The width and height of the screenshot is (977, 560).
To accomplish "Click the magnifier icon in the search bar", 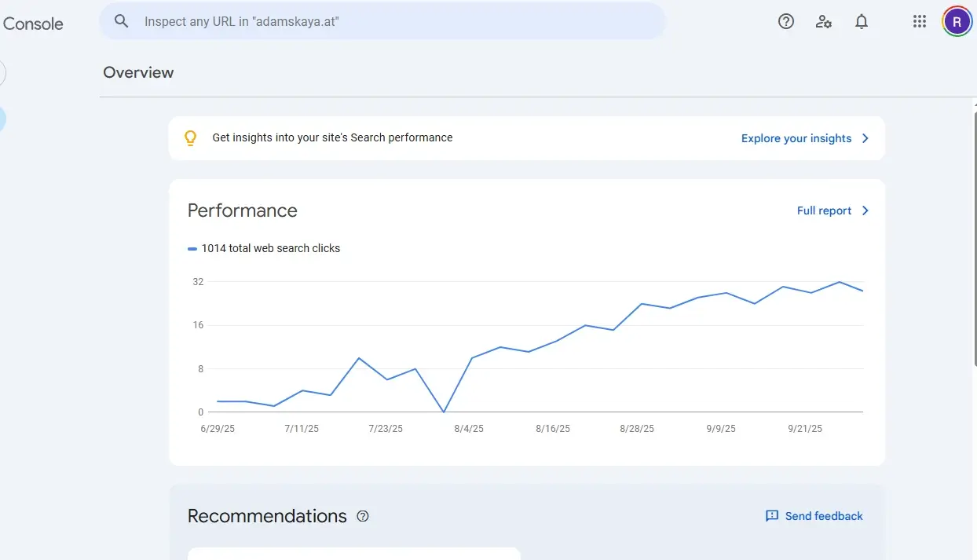I will tap(121, 21).
